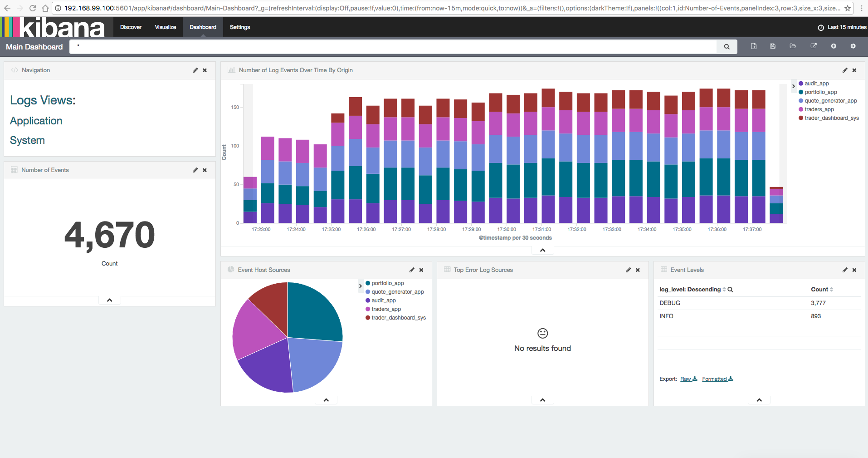This screenshot has width=868, height=458.
Task: Open the Discover tab
Action: [131, 27]
